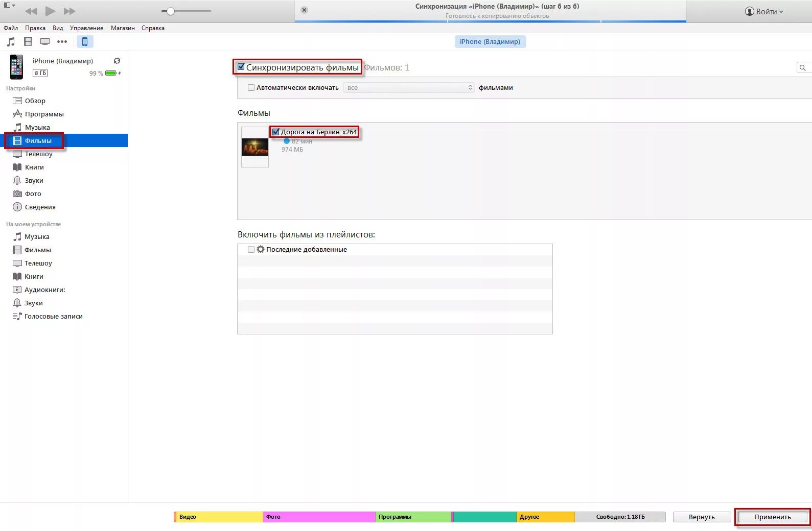This screenshot has height=531, width=812.
Task: Open more libraries via three-dots icon
Action: pyautogui.click(x=62, y=41)
